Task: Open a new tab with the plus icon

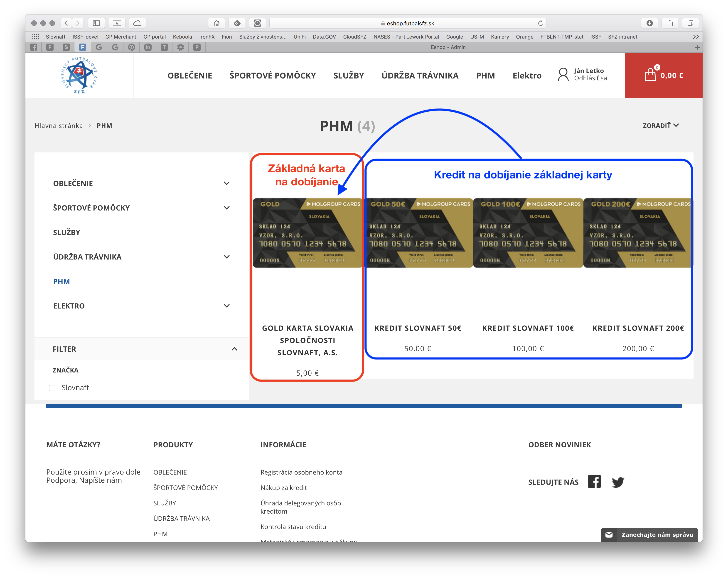Action: coord(697,47)
